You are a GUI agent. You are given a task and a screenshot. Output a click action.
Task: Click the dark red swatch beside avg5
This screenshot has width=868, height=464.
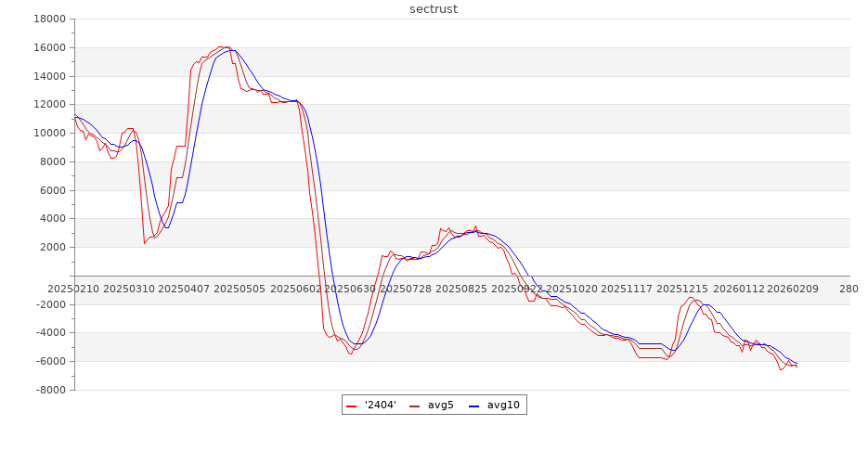coord(413,406)
